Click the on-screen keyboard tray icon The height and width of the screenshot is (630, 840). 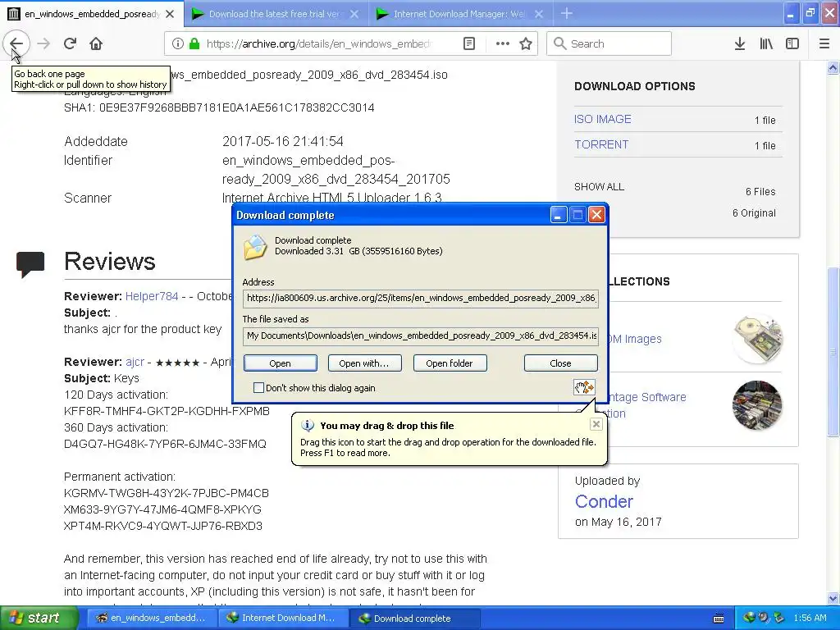[719, 619]
